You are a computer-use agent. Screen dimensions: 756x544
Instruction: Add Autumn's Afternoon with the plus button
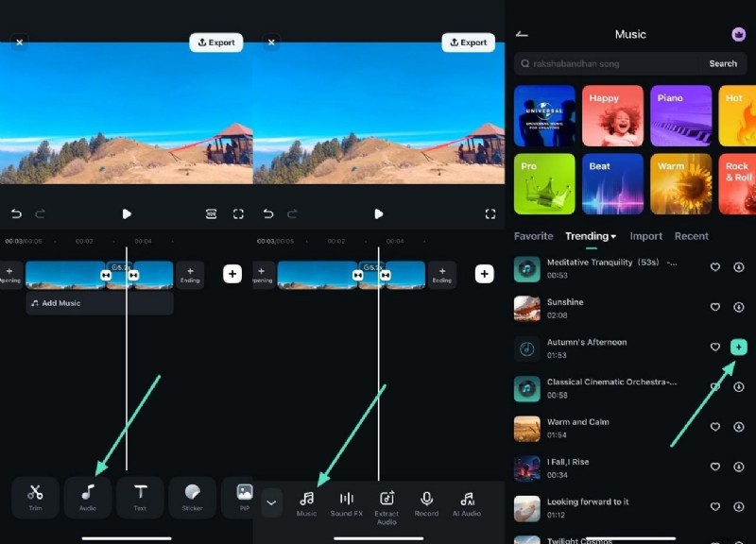(738, 347)
